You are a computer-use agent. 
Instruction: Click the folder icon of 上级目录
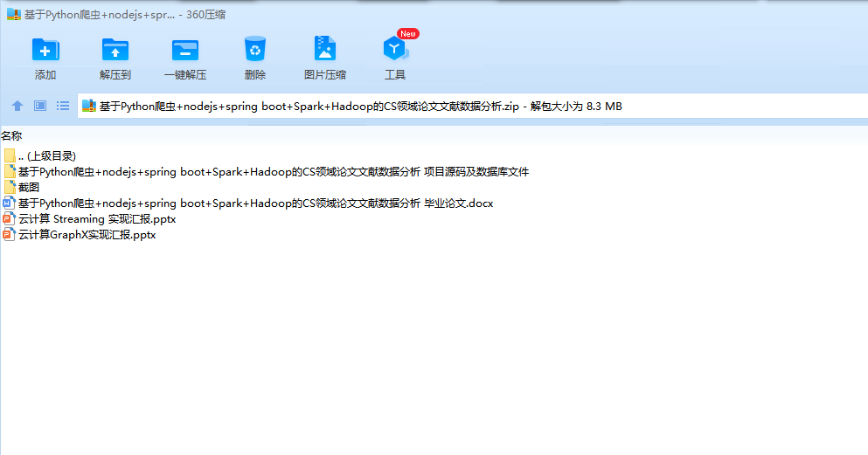pos(10,156)
